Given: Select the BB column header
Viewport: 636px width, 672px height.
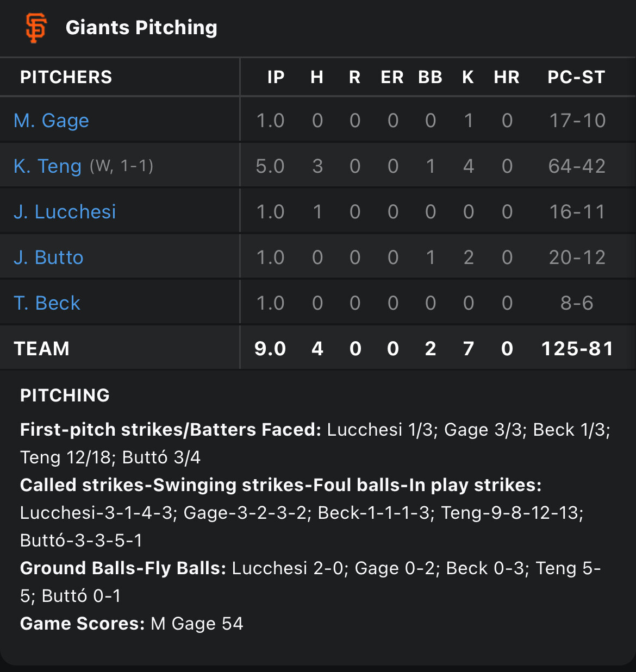Looking at the screenshot, I should pos(430,77).
